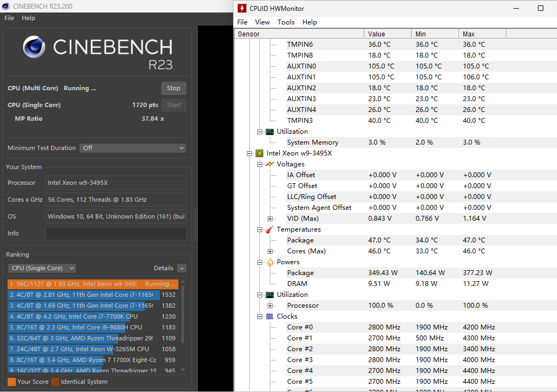Expand the Cores (Max) row

coord(270,251)
